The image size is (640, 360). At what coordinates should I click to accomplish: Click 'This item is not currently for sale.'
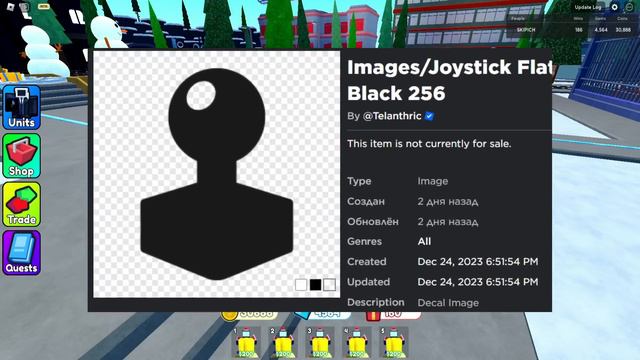(429, 144)
